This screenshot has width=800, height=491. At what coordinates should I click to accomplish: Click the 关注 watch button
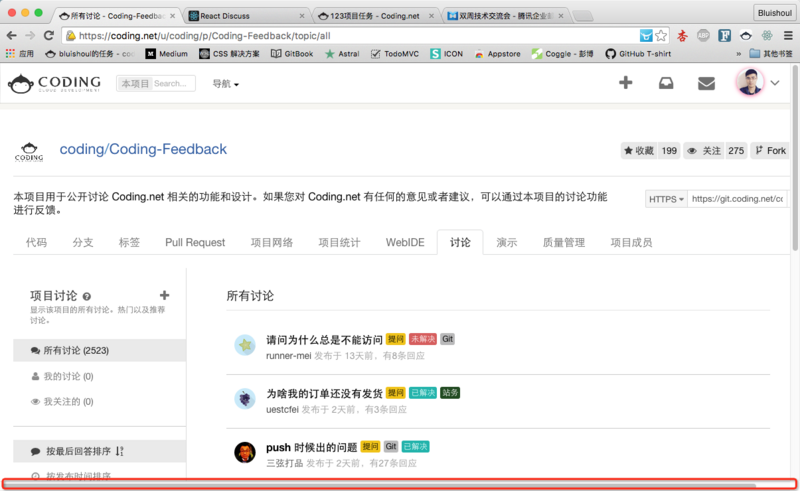coord(704,151)
